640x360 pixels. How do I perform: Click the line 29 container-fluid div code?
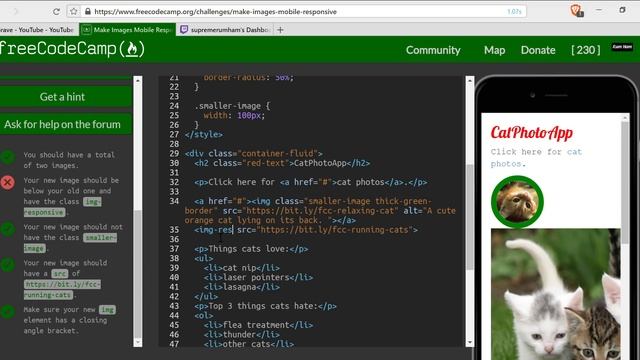click(x=253, y=153)
